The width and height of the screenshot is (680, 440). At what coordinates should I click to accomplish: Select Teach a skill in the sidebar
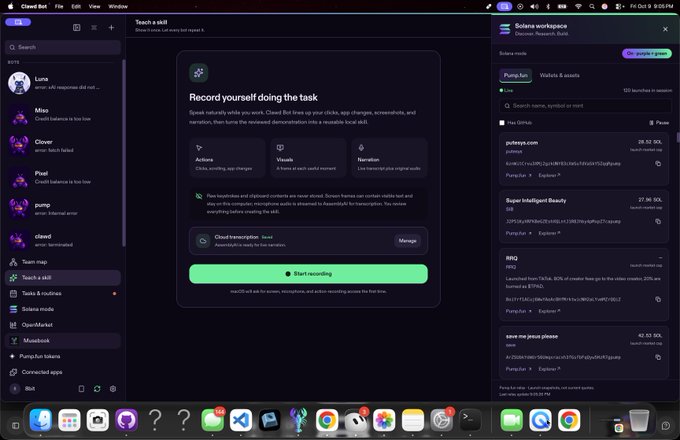[63, 278]
